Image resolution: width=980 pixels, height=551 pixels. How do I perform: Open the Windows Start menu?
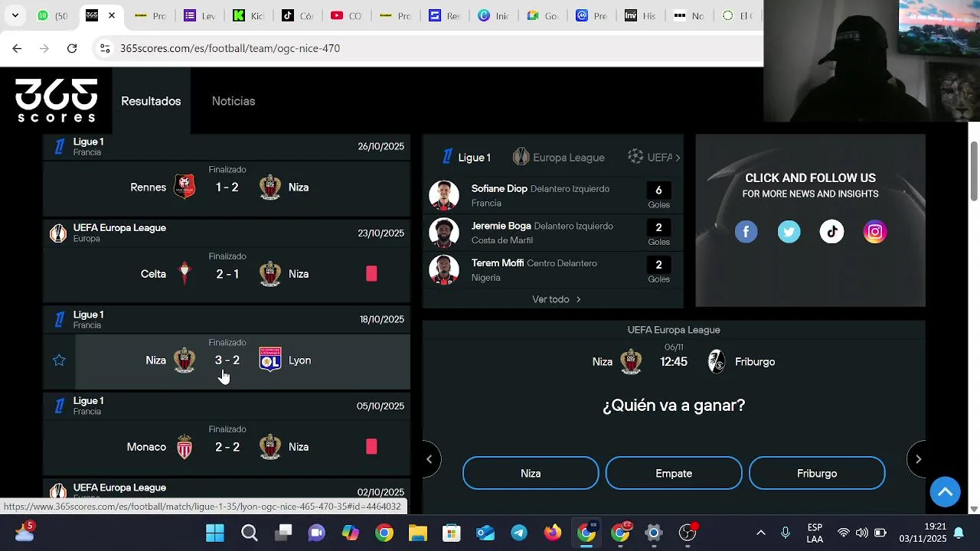[x=215, y=533]
